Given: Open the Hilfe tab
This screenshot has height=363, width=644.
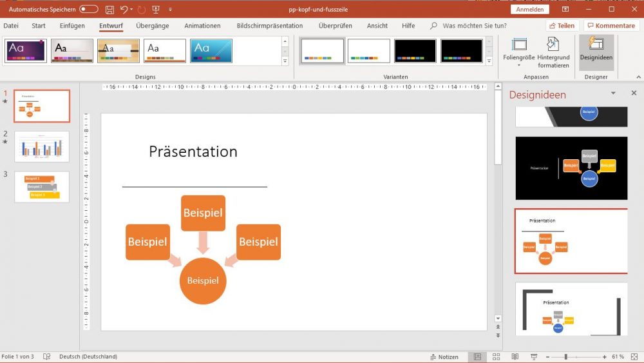Looking at the screenshot, I should click(x=408, y=26).
